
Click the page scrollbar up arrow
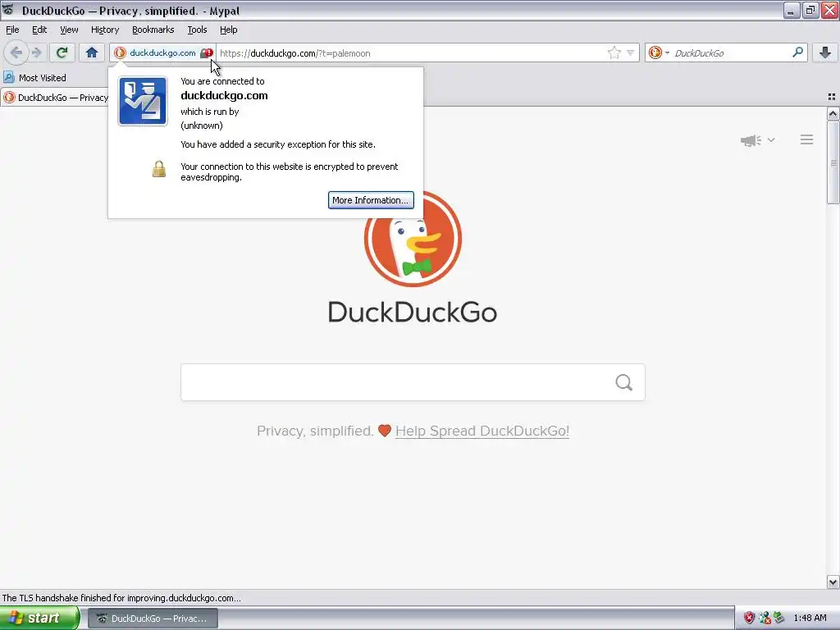(833, 113)
